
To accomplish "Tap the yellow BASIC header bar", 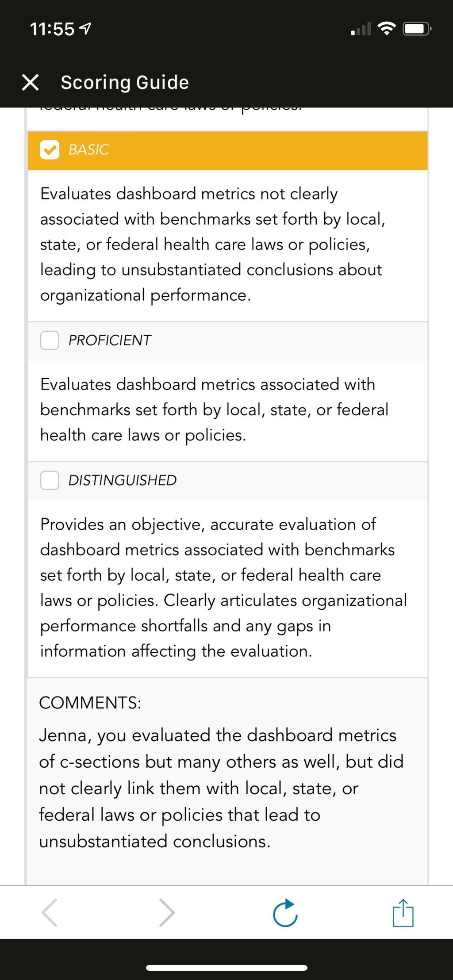I will (x=227, y=150).
